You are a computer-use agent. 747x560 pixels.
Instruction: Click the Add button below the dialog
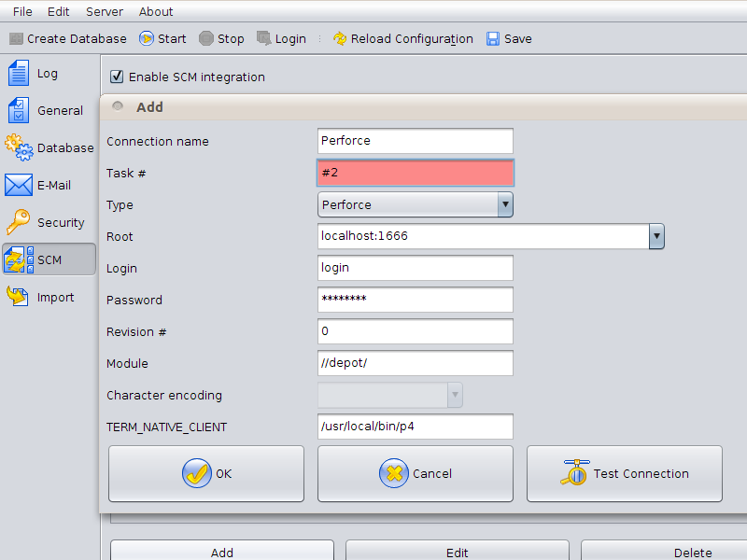click(222, 551)
